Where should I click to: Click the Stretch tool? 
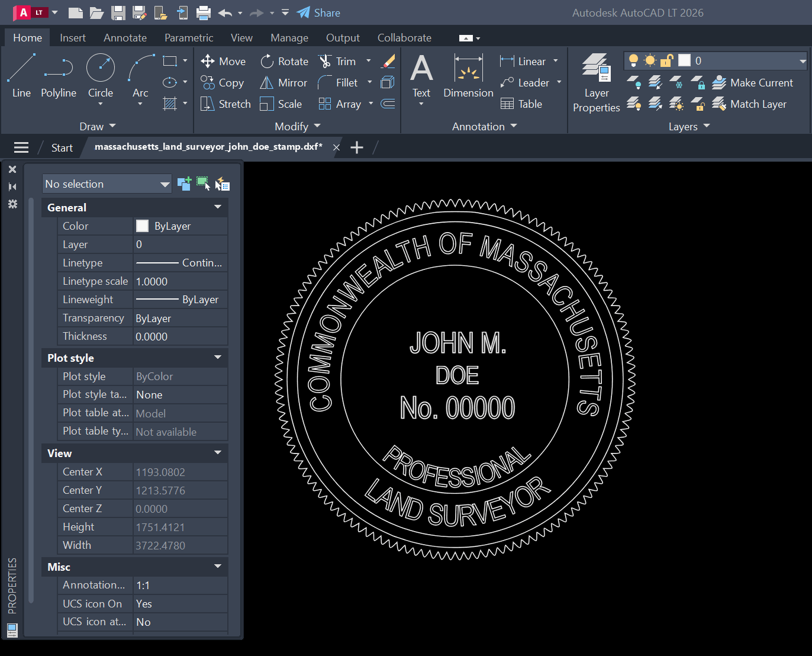tap(225, 104)
